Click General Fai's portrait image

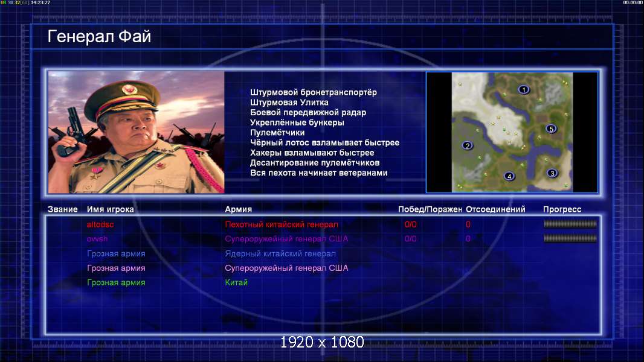click(137, 132)
